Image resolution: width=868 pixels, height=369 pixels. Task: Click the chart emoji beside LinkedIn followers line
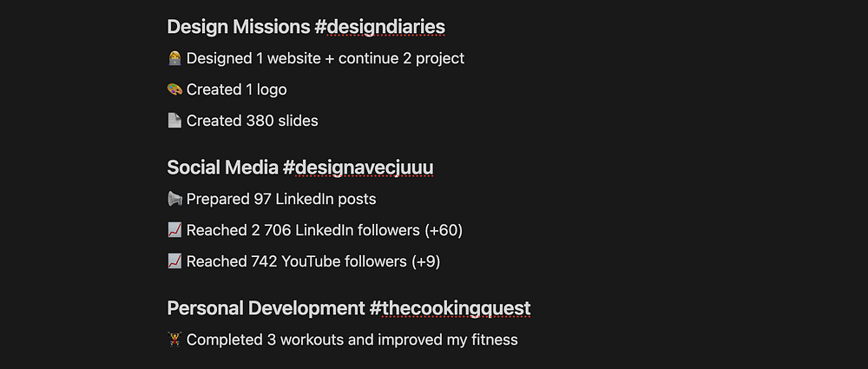174,230
